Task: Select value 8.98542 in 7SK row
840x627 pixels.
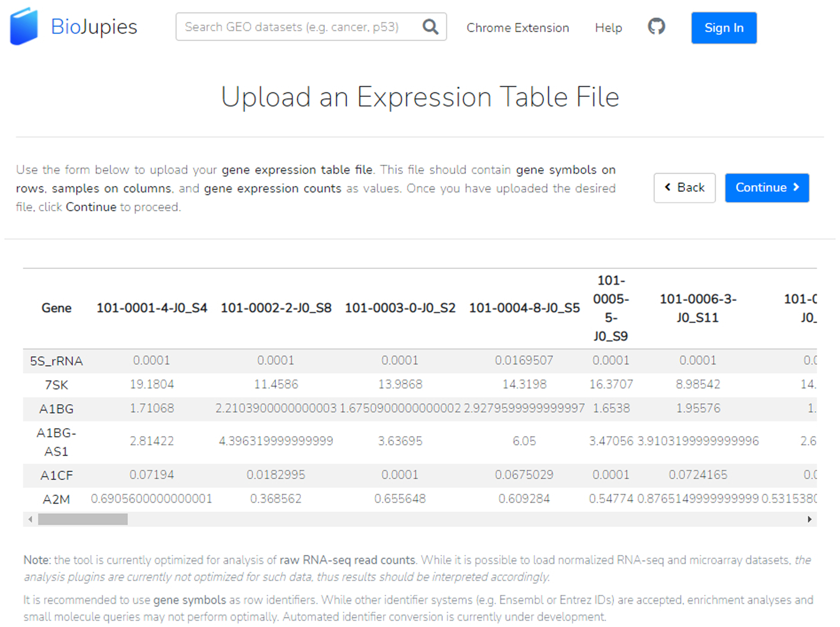Action: (x=698, y=384)
